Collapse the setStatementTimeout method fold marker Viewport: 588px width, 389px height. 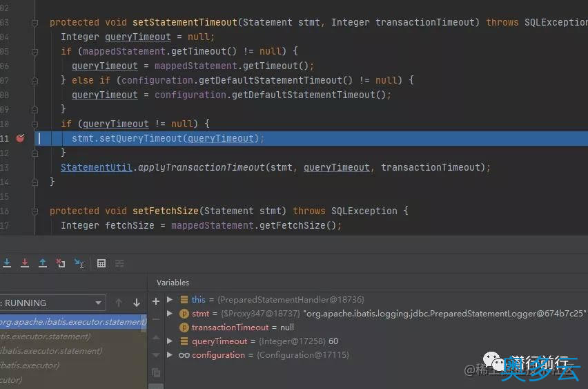click(35, 23)
